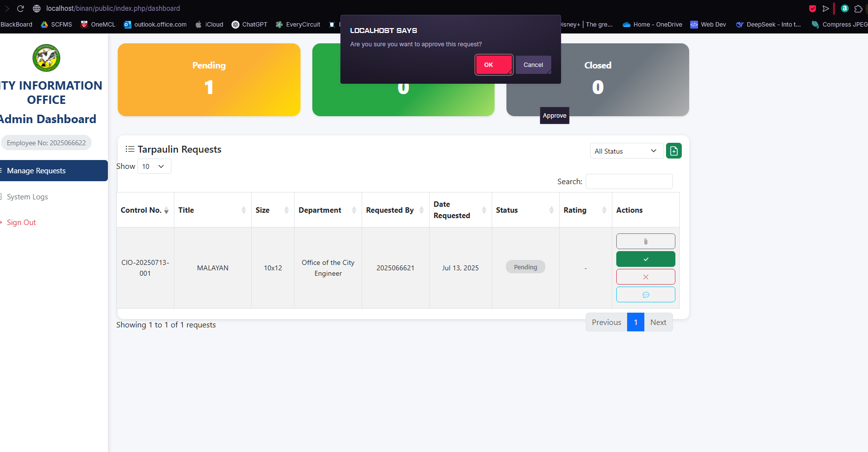868x452 pixels.
Task: Sort table by Title column
Action: tap(213, 210)
